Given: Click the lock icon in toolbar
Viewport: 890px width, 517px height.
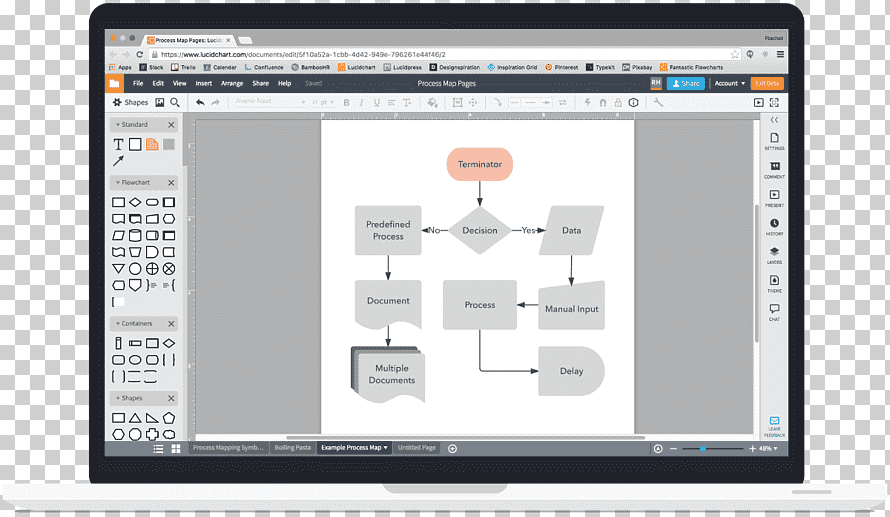Looking at the screenshot, I should [618, 103].
